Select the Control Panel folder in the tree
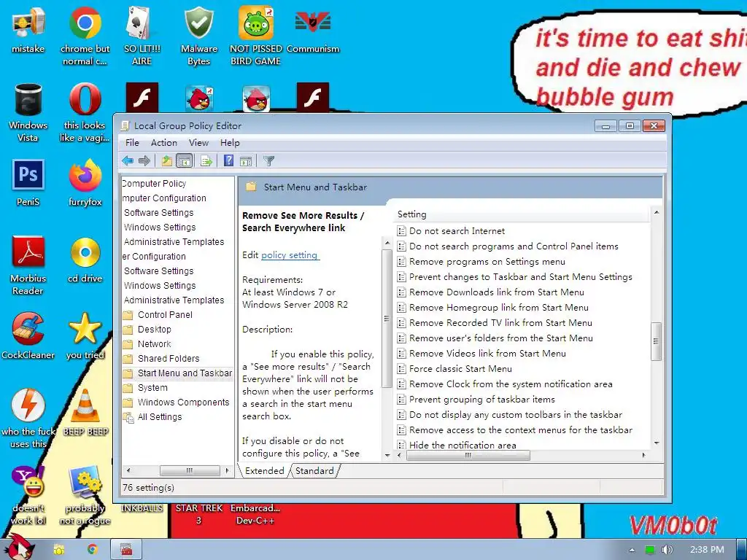The height and width of the screenshot is (560, 747). point(165,315)
